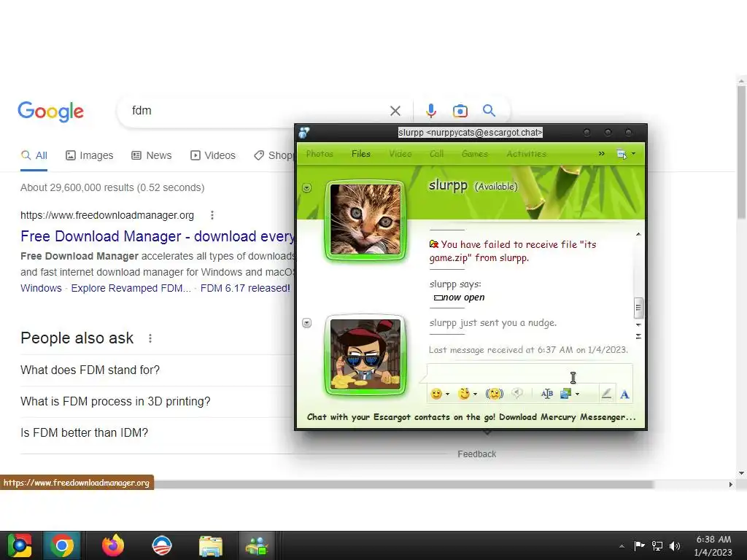Open the emoticon picker smiley icon
This screenshot has height=560, width=747.
436,394
